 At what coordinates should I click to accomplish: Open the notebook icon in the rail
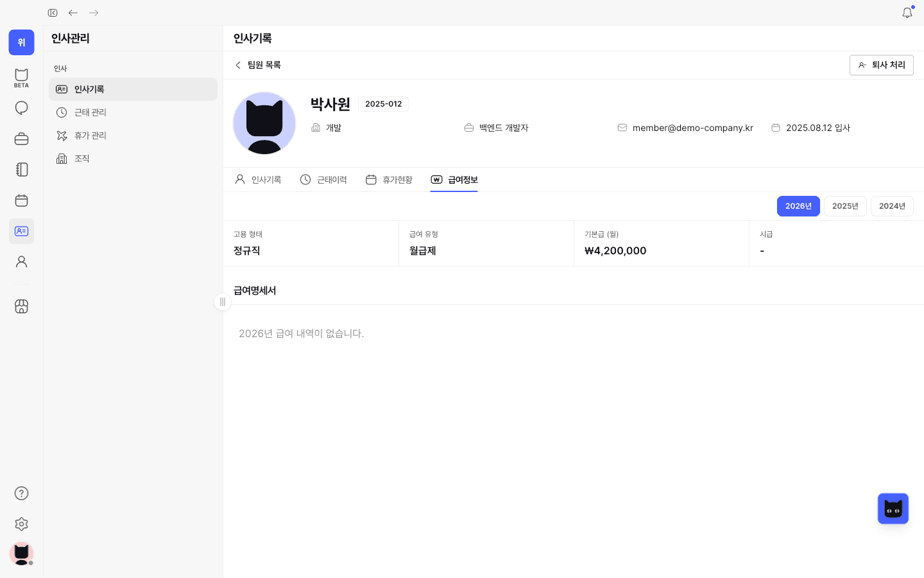click(x=21, y=170)
